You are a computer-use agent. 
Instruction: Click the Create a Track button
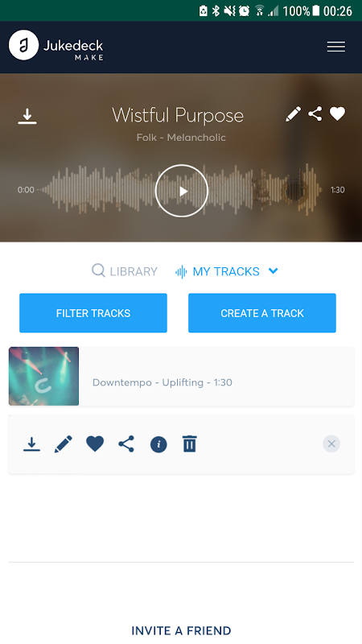pyautogui.click(x=262, y=313)
